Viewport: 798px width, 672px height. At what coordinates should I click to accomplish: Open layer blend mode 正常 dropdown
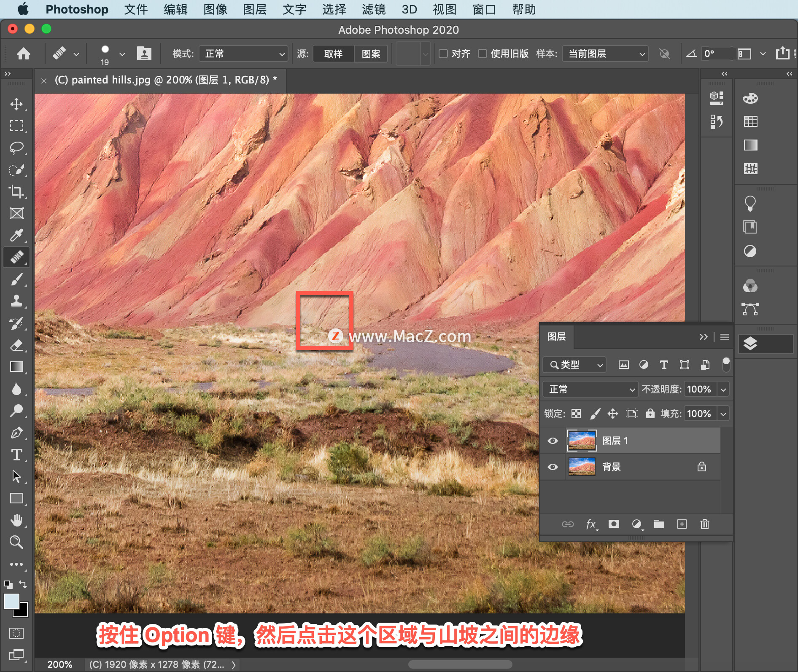(x=590, y=389)
